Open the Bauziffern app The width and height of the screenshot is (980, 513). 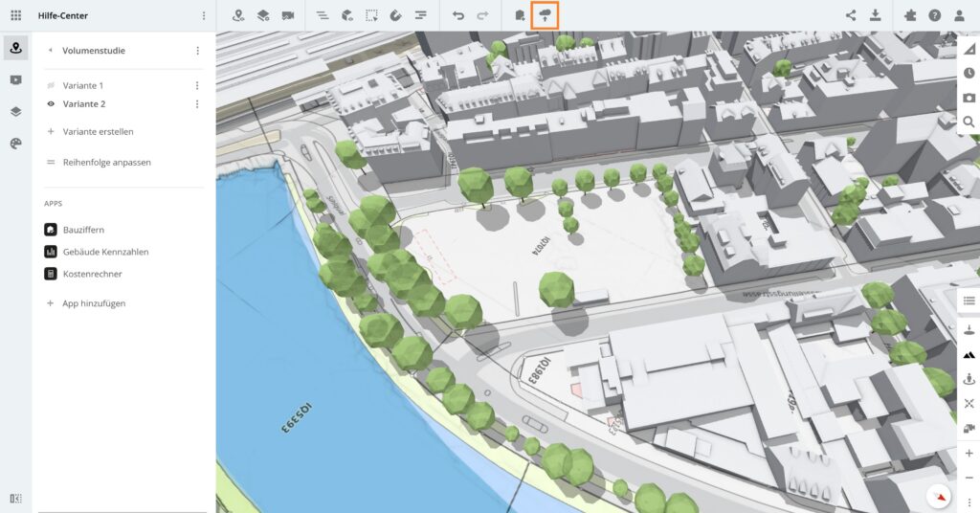(83, 230)
